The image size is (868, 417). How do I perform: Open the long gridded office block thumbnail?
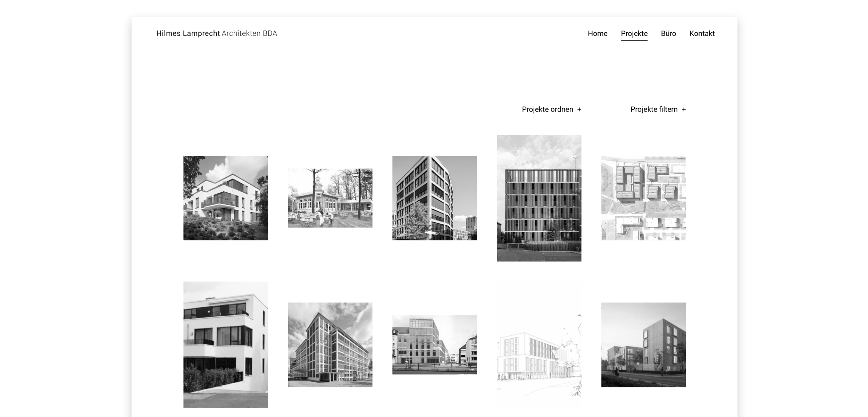330,345
